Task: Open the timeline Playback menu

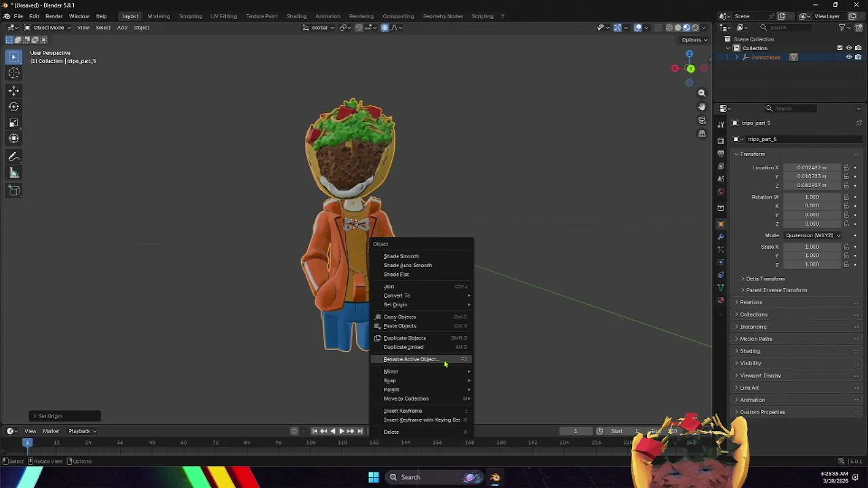Action: point(81,431)
